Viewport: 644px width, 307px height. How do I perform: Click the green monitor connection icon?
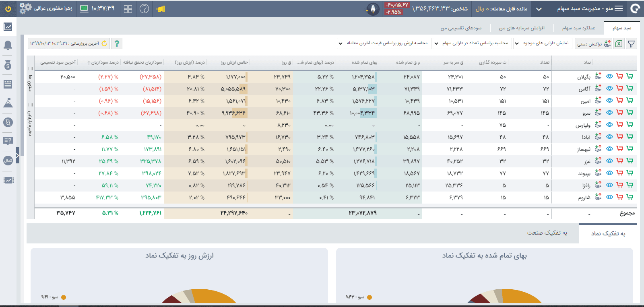click(x=84, y=8)
